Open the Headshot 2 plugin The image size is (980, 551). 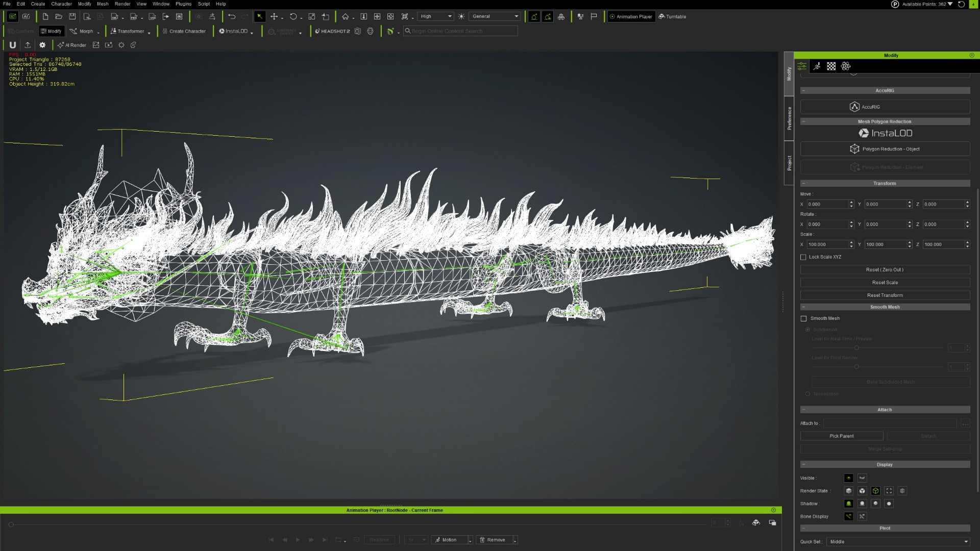pos(332,31)
